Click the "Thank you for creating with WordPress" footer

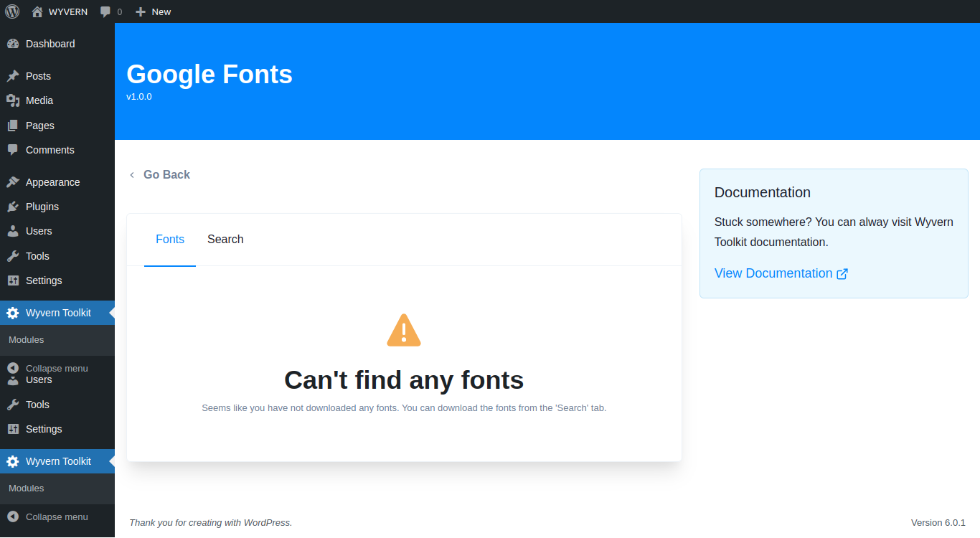[211, 522]
